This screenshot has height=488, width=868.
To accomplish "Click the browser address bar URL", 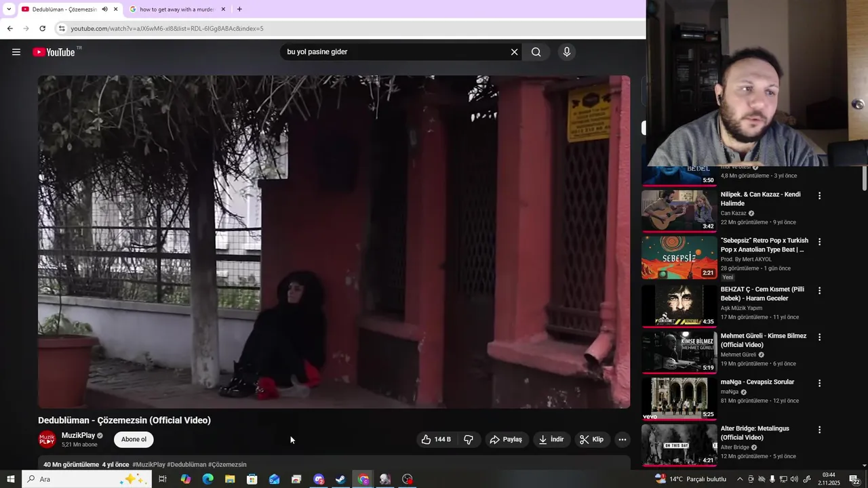I will click(167, 28).
